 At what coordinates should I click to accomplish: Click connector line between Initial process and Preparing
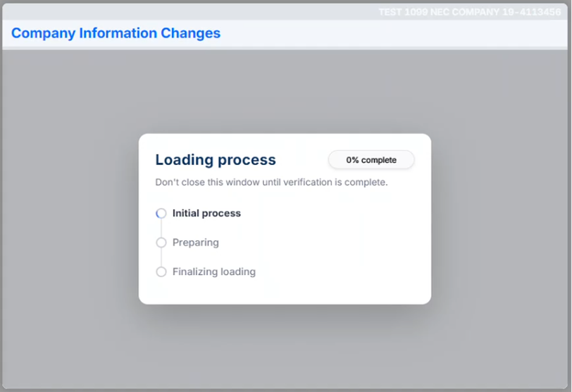161,228
